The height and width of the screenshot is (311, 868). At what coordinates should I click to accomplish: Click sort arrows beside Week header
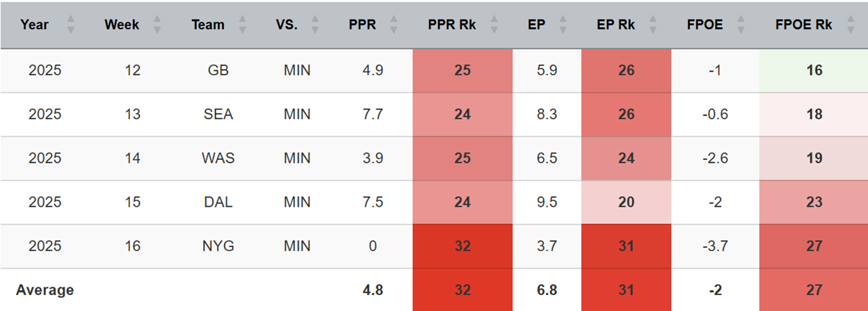[x=156, y=25]
